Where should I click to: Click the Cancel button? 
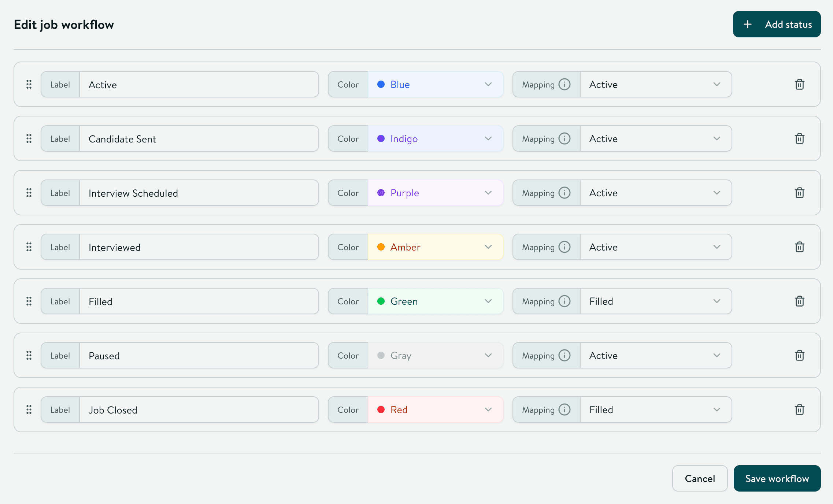(699, 478)
